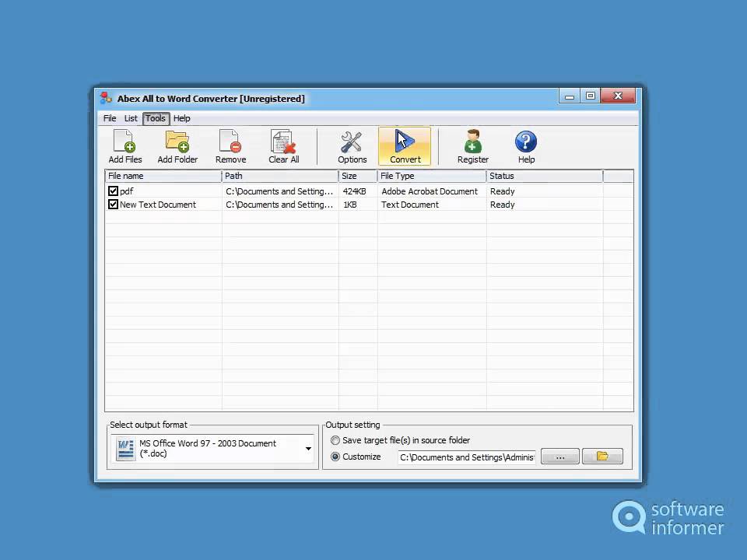Click the Word document icon in the output format box
Screen dimensions: 747x560
[125, 449]
